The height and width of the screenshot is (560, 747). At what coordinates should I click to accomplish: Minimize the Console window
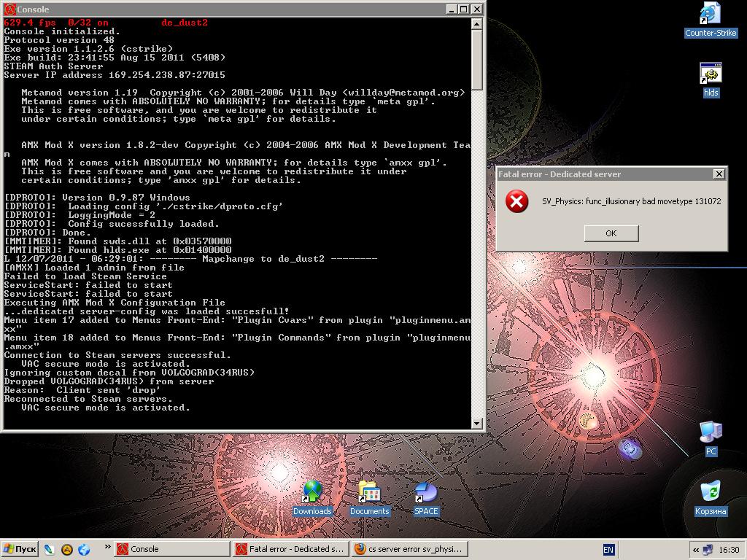[x=452, y=9]
